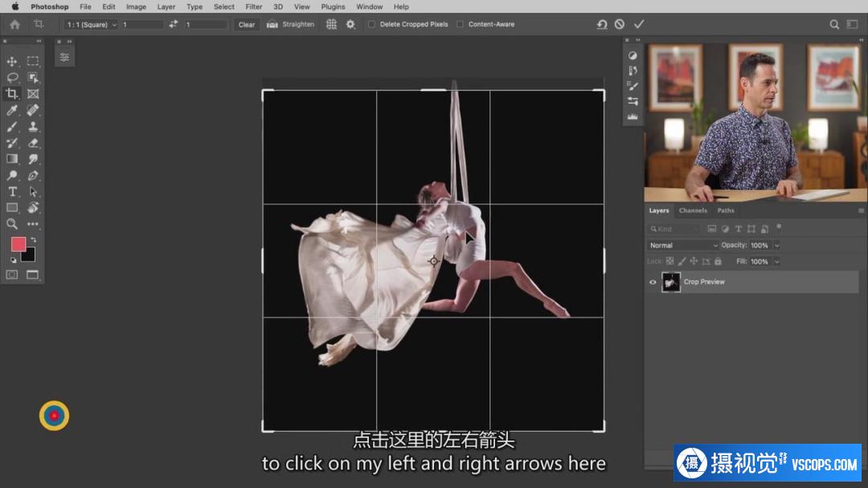Viewport: 868px width, 488px height.
Task: Open the Normal blend mode dropdown
Action: coord(682,245)
